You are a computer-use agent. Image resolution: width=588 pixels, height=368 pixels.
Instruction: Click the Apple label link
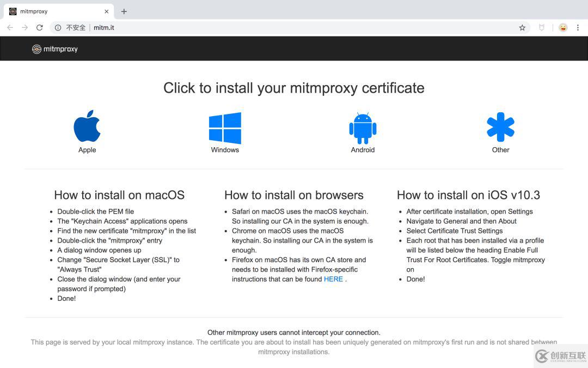87,150
